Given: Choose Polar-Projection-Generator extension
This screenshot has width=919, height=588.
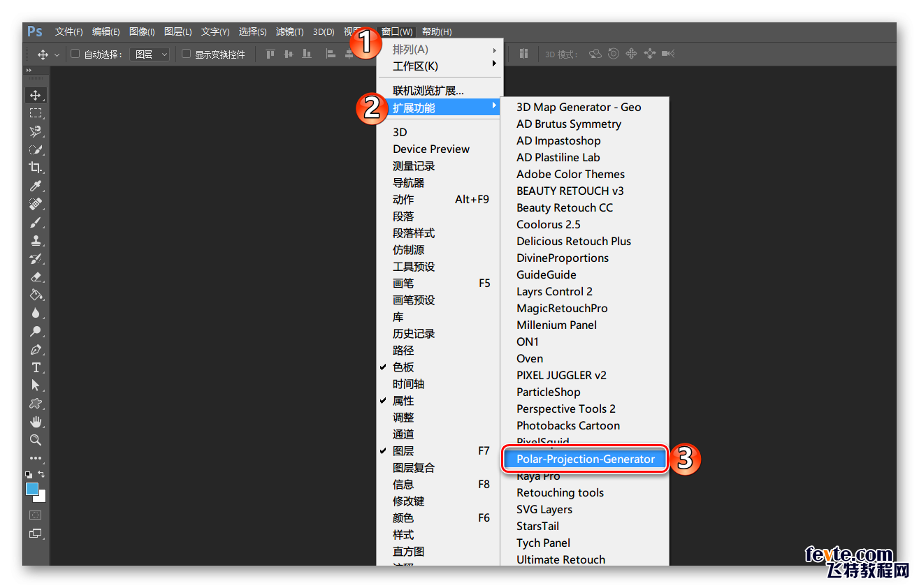Looking at the screenshot, I should tap(585, 460).
